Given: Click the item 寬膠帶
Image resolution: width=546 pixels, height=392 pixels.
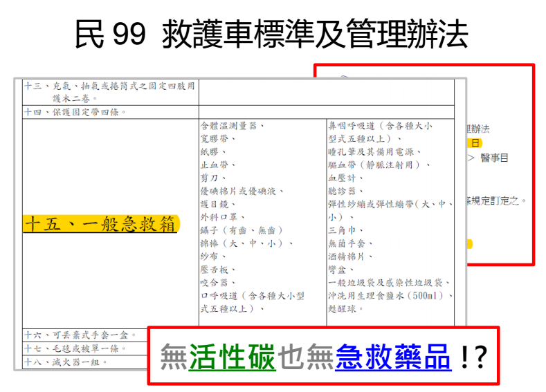Looking at the screenshot, I should tap(215, 139).
